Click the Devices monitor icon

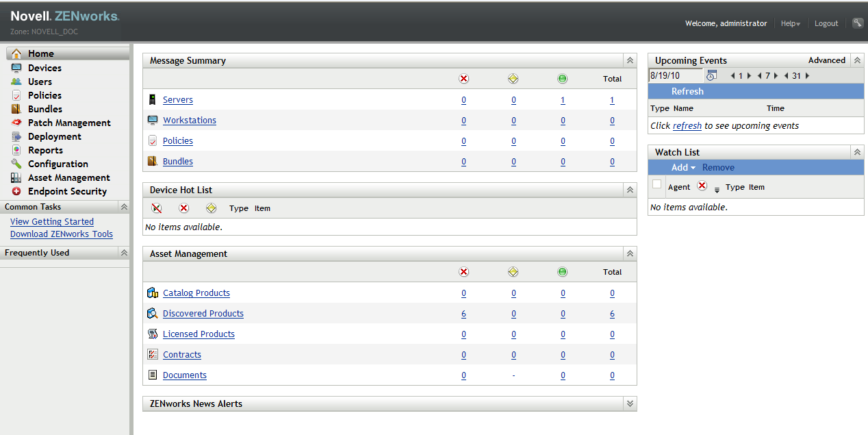click(x=16, y=68)
